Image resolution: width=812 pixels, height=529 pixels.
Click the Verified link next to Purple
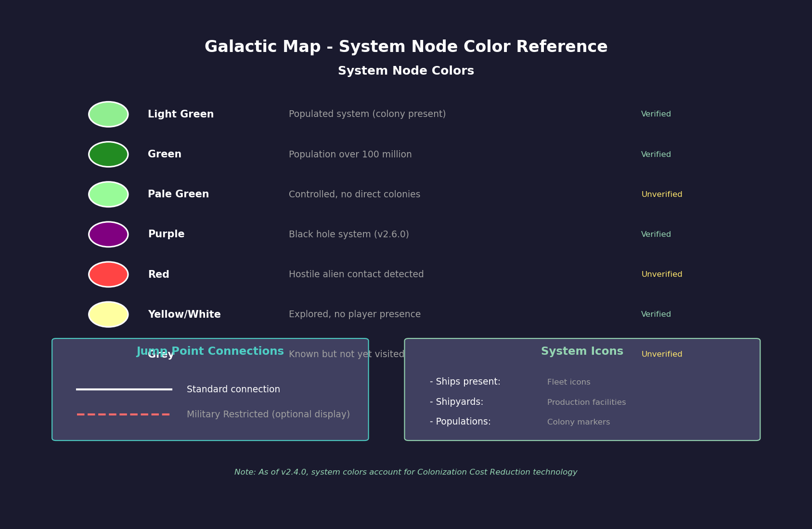click(x=656, y=234)
